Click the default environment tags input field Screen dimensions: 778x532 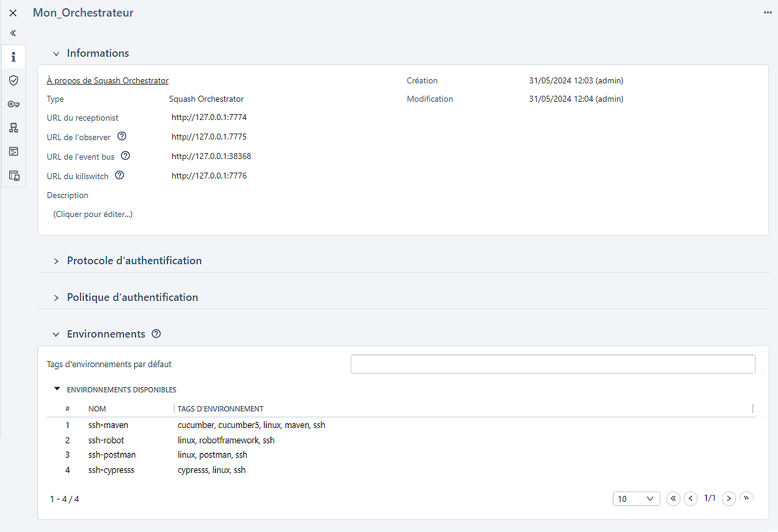pos(553,364)
